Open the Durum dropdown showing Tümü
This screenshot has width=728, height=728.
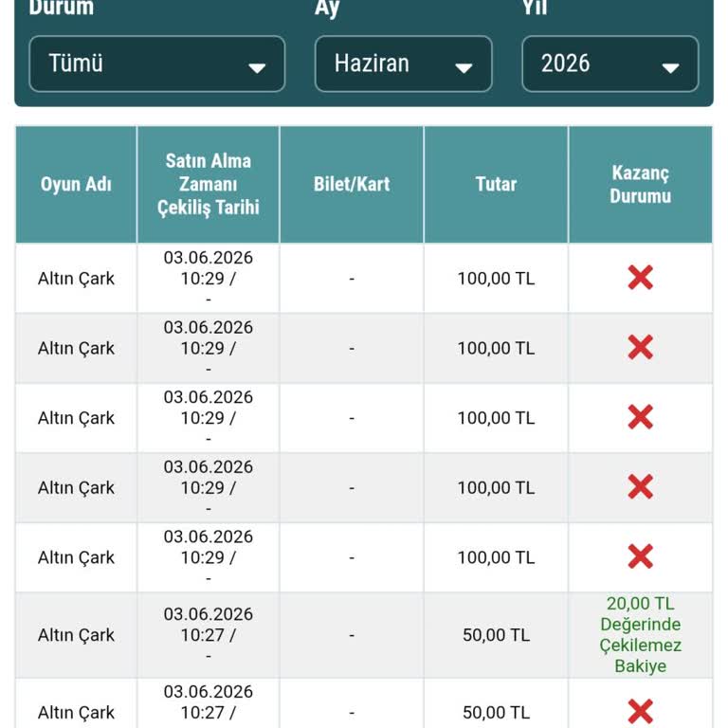(157, 64)
